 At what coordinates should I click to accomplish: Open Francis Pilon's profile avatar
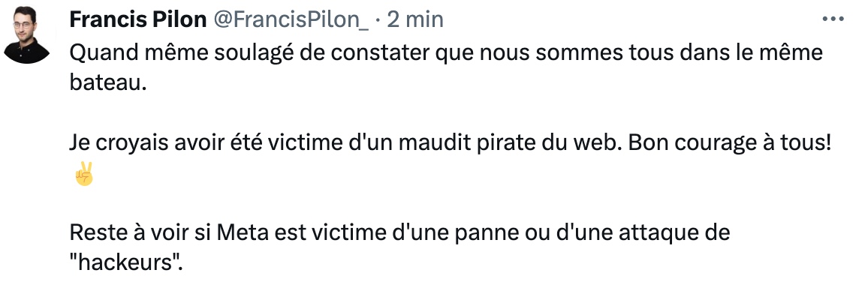pyautogui.click(x=26, y=34)
